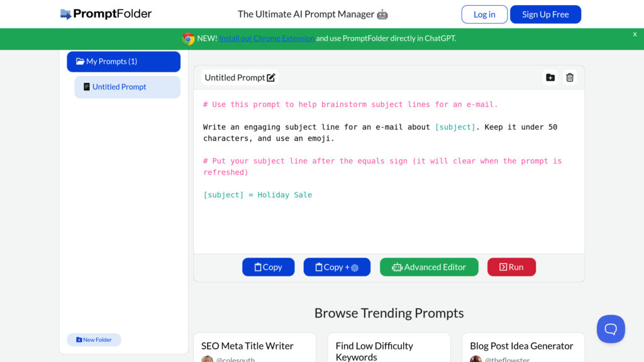The height and width of the screenshot is (362, 644).
Task: Click the add-to-folder icon in prompt header
Action: 550,78
